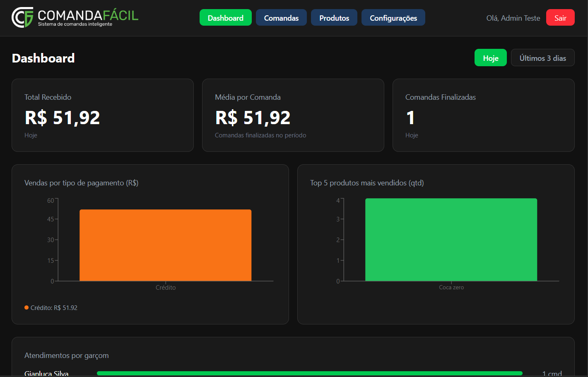This screenshot has height=377, width=588.
Task: Click the Total Recebido card
Action: [102, 115]
